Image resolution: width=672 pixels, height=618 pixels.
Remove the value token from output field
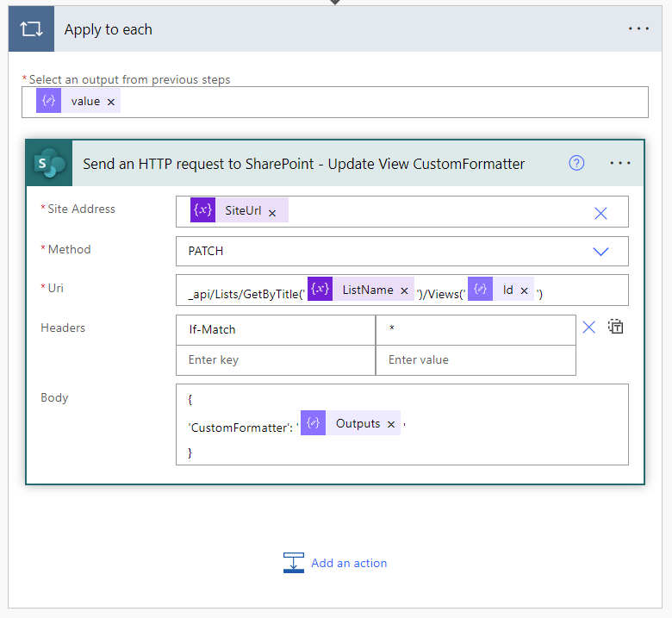point(111,102)
